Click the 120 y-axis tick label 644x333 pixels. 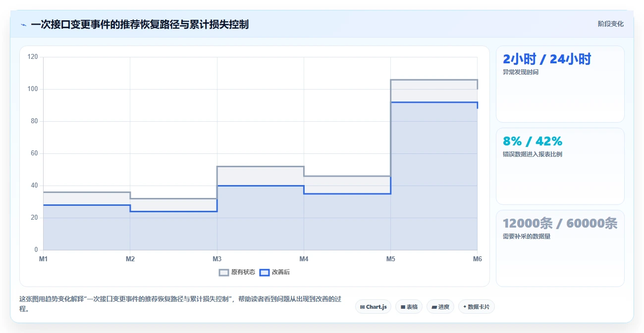point(33,57)
